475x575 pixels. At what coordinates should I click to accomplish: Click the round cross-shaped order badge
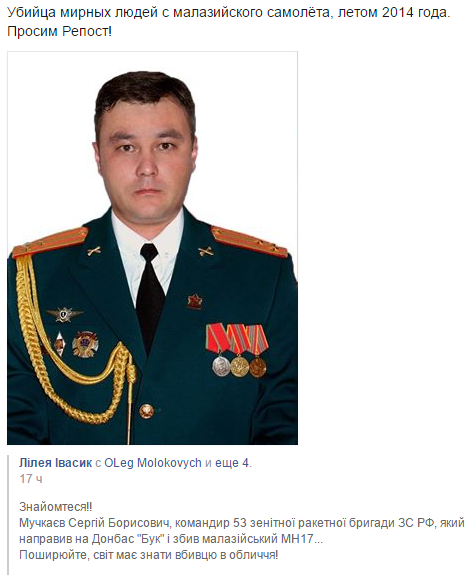[x=85, y=344]
